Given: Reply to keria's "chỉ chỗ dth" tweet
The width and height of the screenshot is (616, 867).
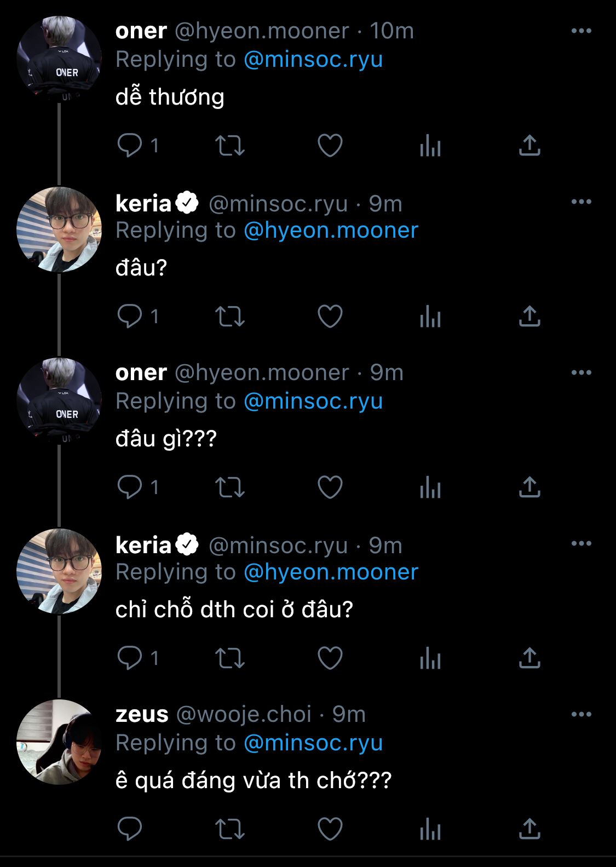Looking at the screenshot, I should click(130, 658).
